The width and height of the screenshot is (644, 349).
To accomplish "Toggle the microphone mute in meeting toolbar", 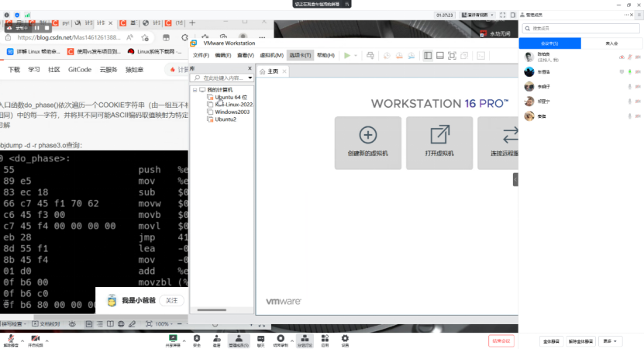I will pos(12,338).
